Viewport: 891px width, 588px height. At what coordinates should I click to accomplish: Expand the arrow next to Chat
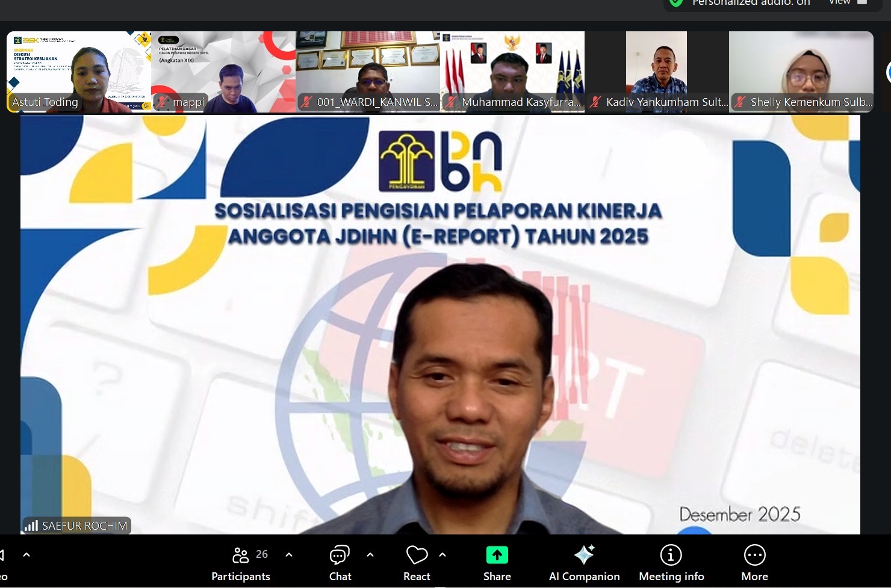(370, 555)
